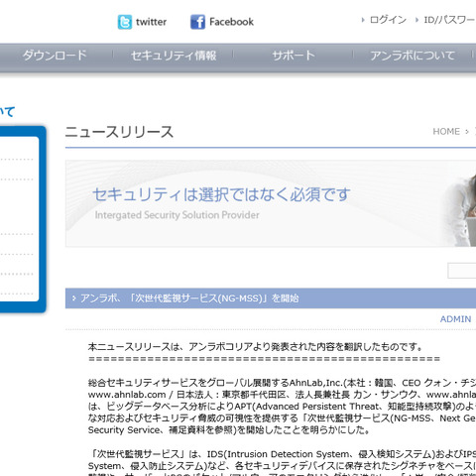Click the ADMIN author label
This screenshot has width=476, height=476.
coord(455,319)
